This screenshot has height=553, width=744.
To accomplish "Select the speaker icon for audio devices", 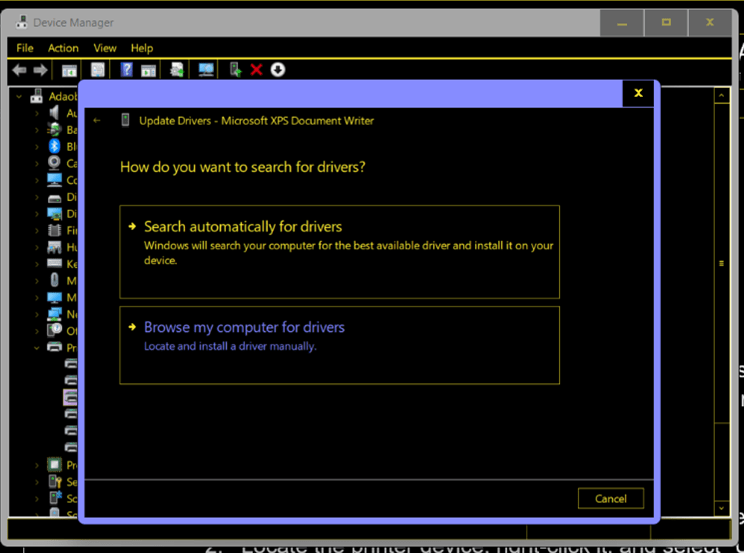I will 54,113.
